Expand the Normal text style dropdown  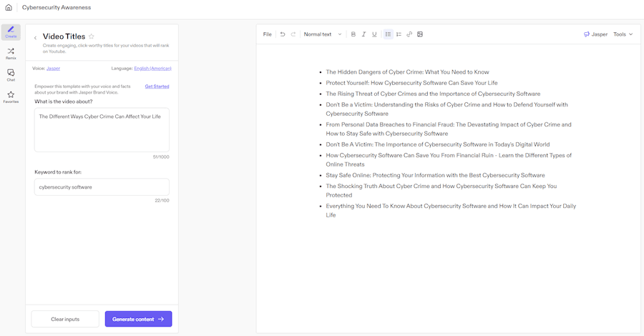pyautogui.click(x=323, y=34)
